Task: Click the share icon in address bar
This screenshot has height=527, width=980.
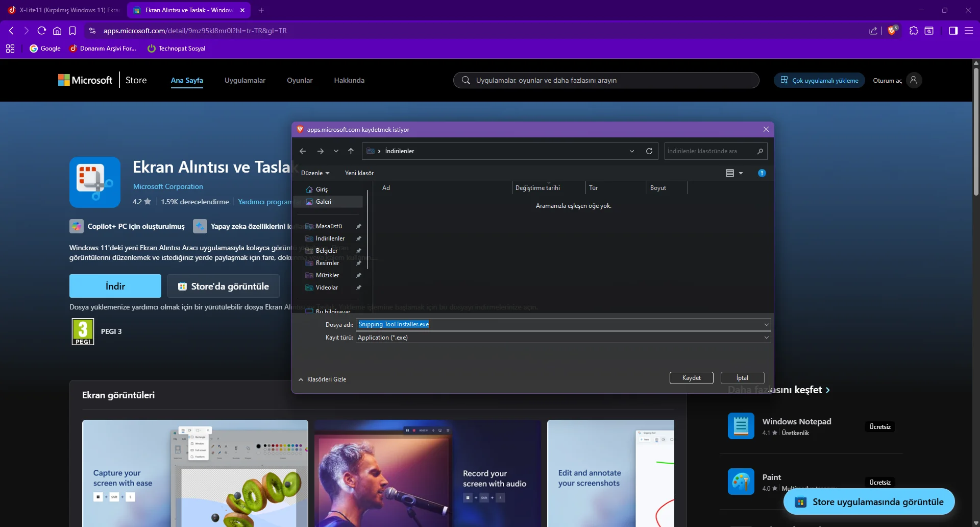Action: click(x=873, y=31)
